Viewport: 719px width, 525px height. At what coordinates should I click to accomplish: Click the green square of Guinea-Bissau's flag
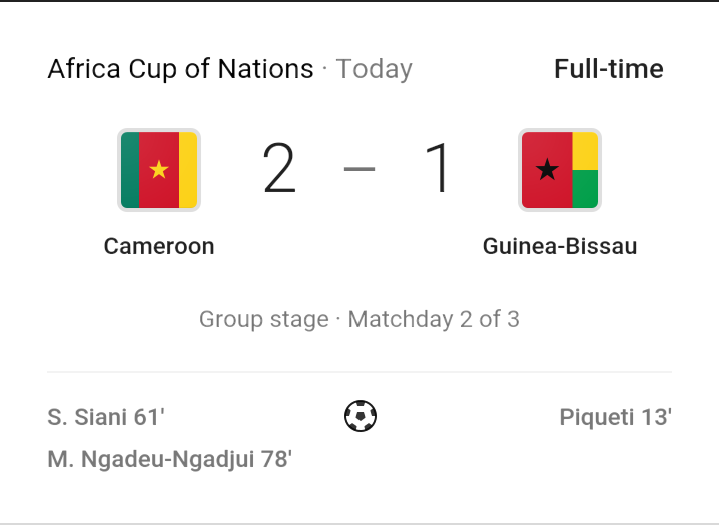pyautogui.click(x=585, y=189)
